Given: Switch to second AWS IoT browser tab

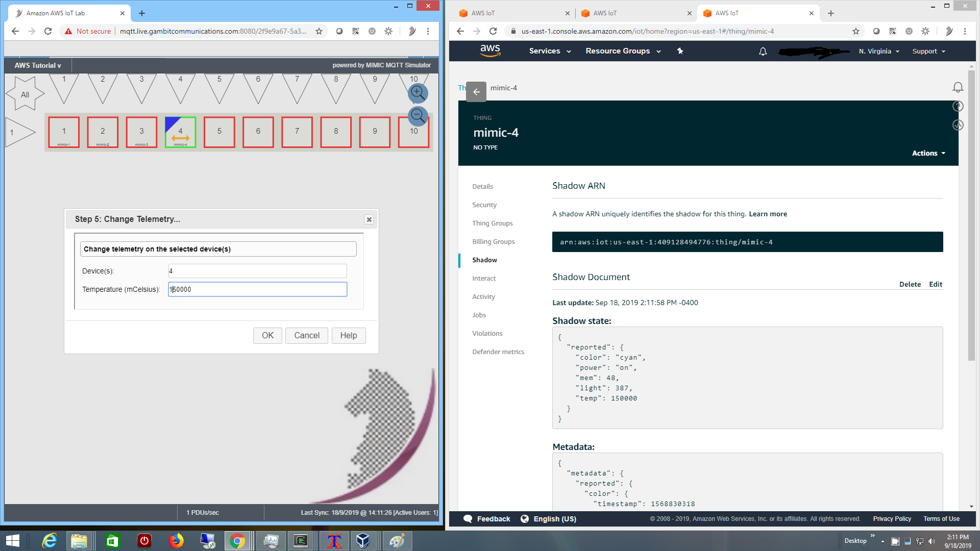Looking at the screenshot, I should coord(636,13).
